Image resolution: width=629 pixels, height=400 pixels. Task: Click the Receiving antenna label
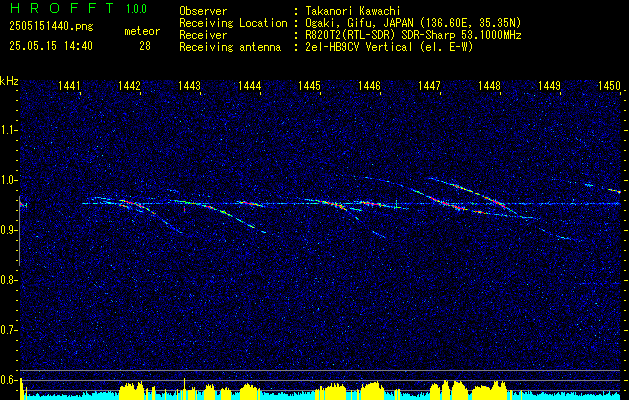click(x=230, y=47)
